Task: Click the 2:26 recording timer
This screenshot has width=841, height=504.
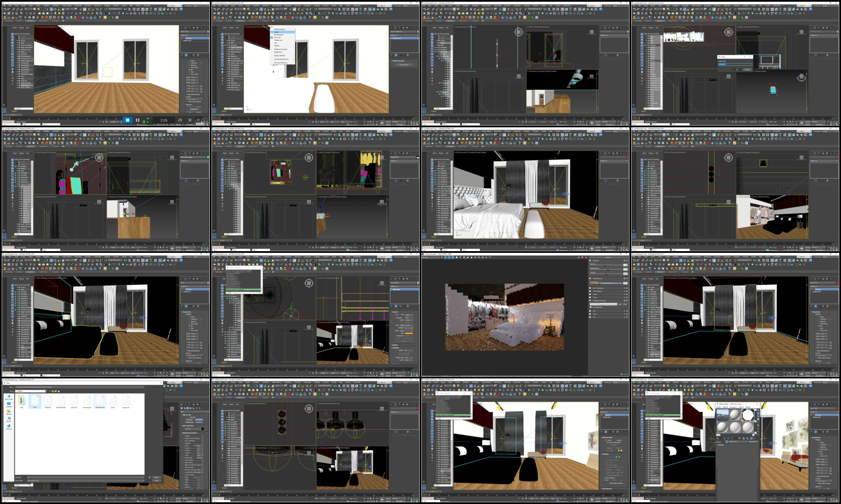Action: click(x=164, y=120)
